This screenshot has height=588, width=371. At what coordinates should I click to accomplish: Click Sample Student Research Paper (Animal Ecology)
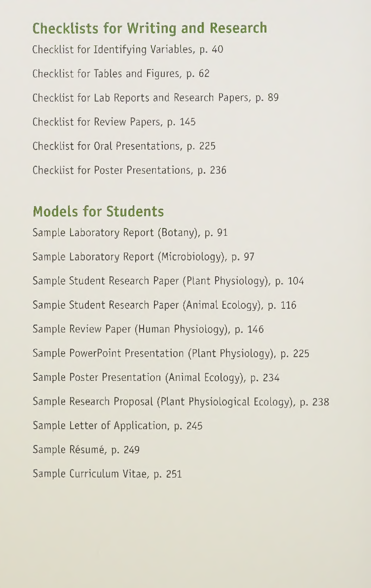[165, 305]
